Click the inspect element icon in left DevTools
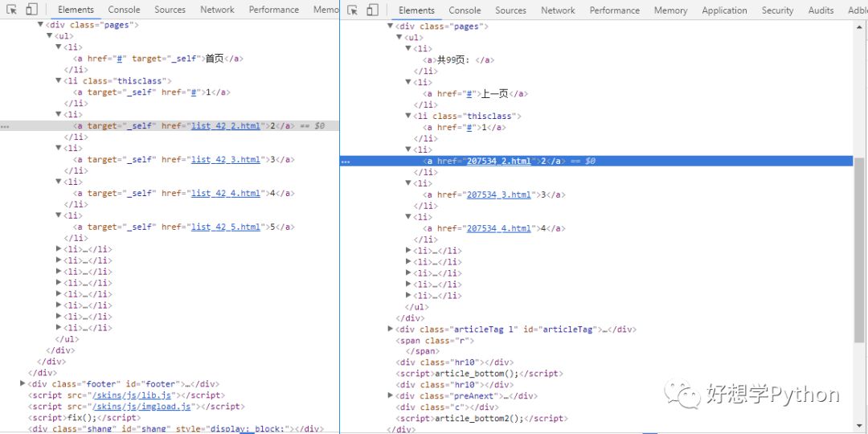Screen dimensions: 868x434 (11, 10)
